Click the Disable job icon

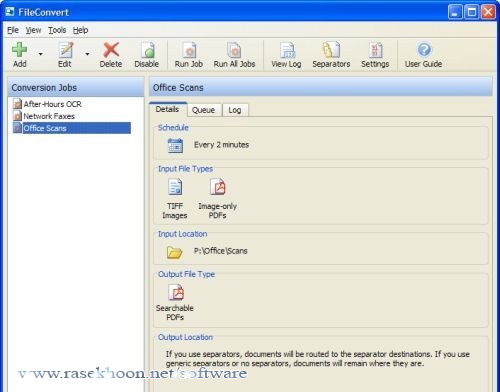coord(148,50)
